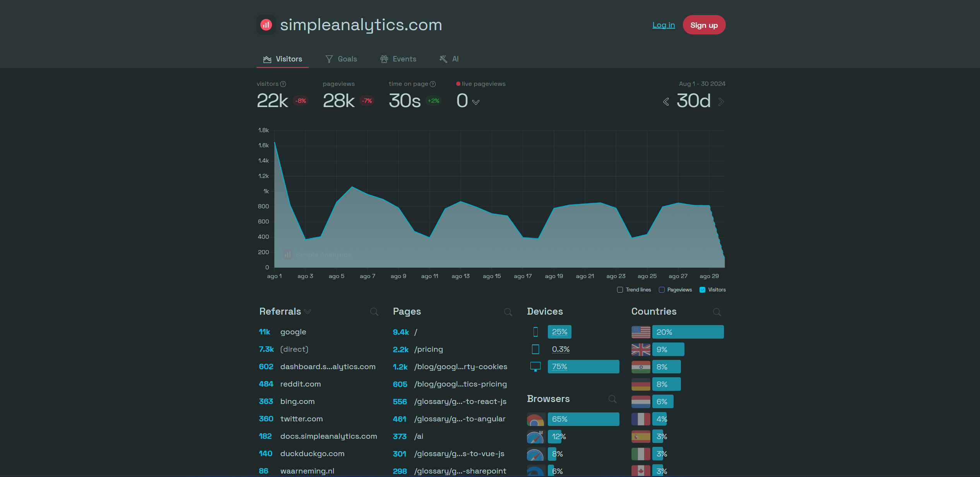
Task: Click the 22k visitors metric
Action: pyautogui.click(x=272, y=101)
